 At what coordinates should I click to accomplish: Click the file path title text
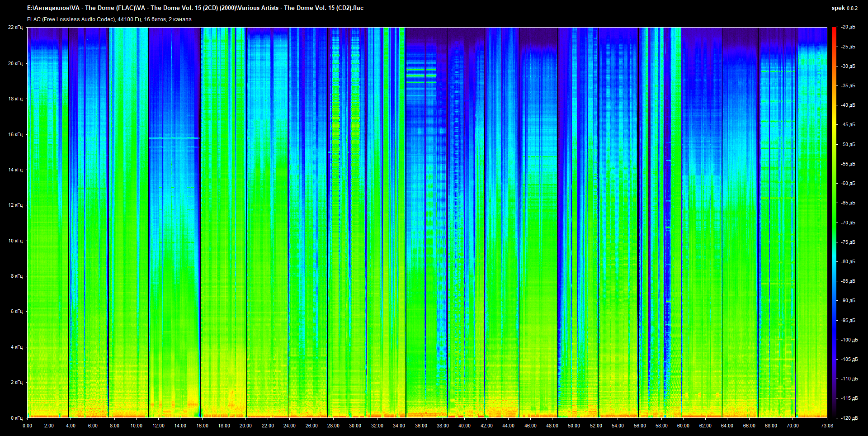195,8
